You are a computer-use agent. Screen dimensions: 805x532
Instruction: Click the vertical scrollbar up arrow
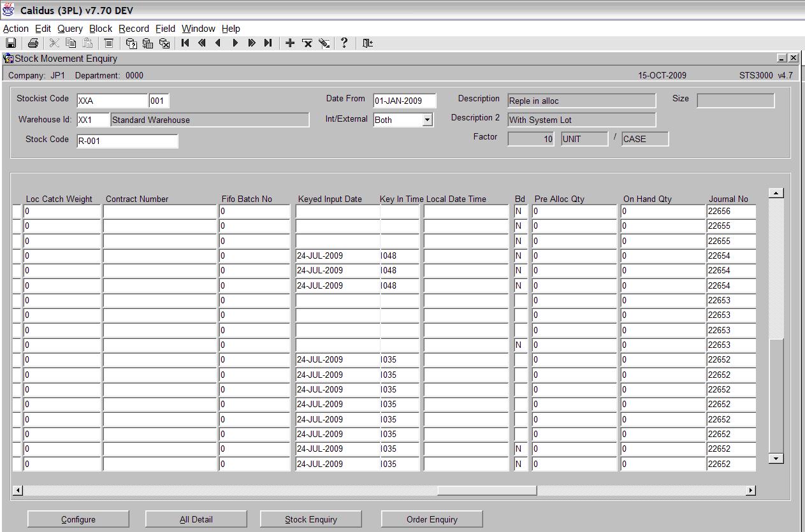(776, 193)
